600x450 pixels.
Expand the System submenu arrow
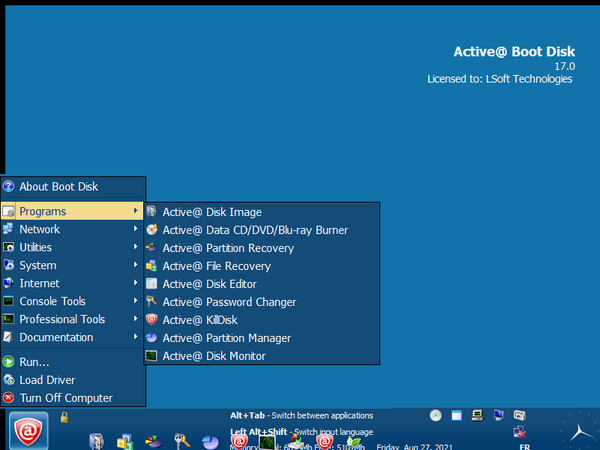click(x=135, y=265)
